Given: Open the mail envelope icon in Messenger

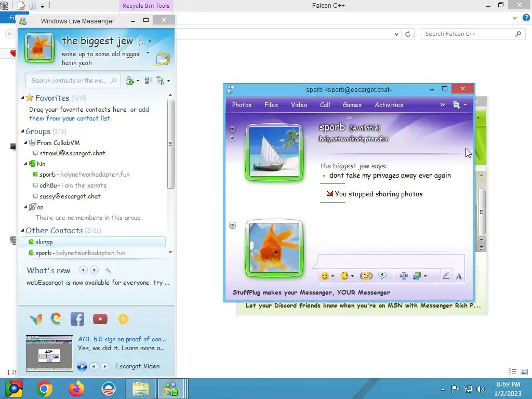Looking at the screenshot, I should (163, 59).
